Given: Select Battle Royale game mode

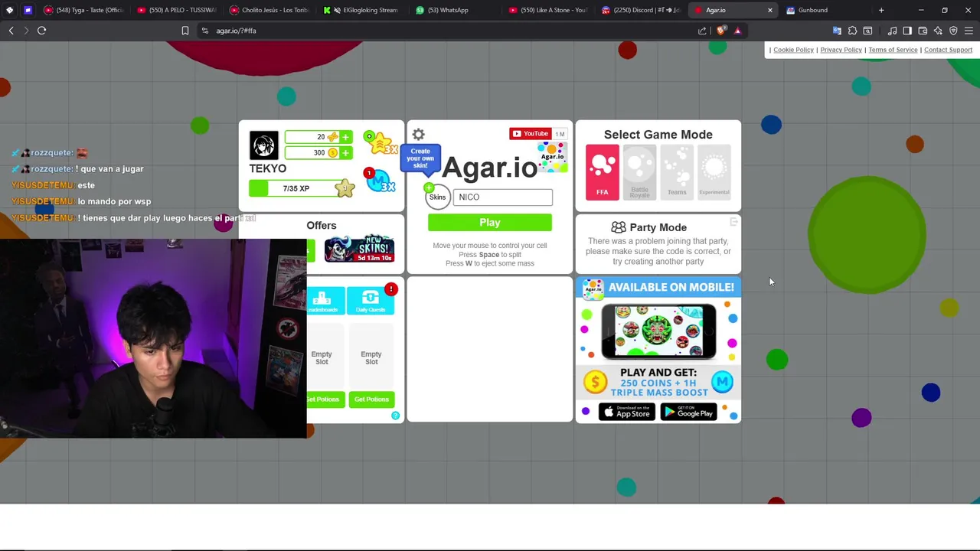Looking at the screenshot, I should (639, 173).
